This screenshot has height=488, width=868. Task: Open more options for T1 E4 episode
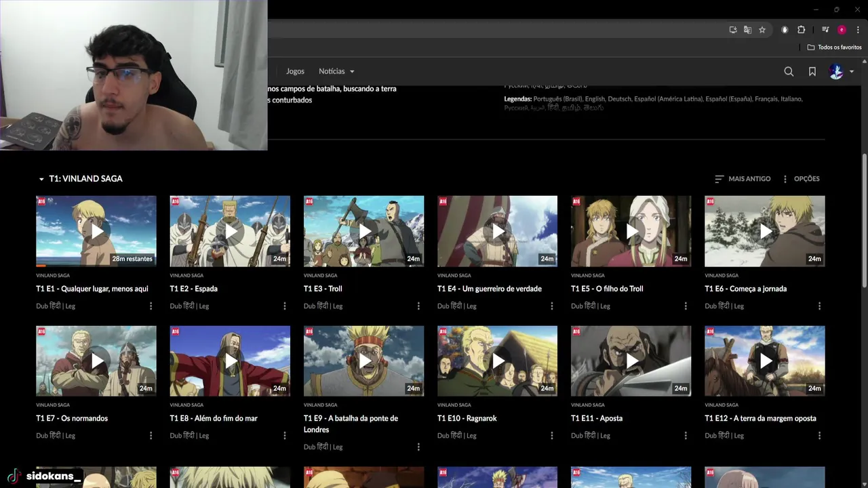point(552,306)
